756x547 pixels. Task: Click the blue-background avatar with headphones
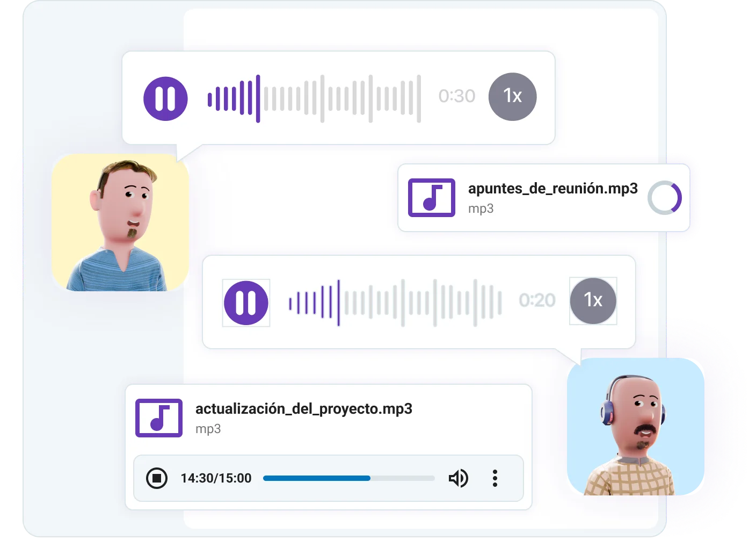(636, 427)
